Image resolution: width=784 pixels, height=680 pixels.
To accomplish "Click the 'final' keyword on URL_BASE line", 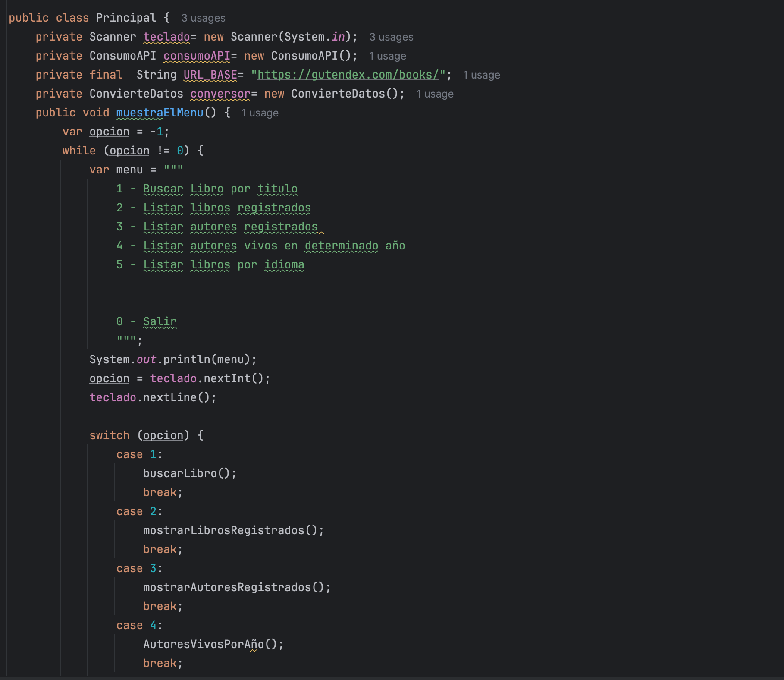I will (106, 75).
